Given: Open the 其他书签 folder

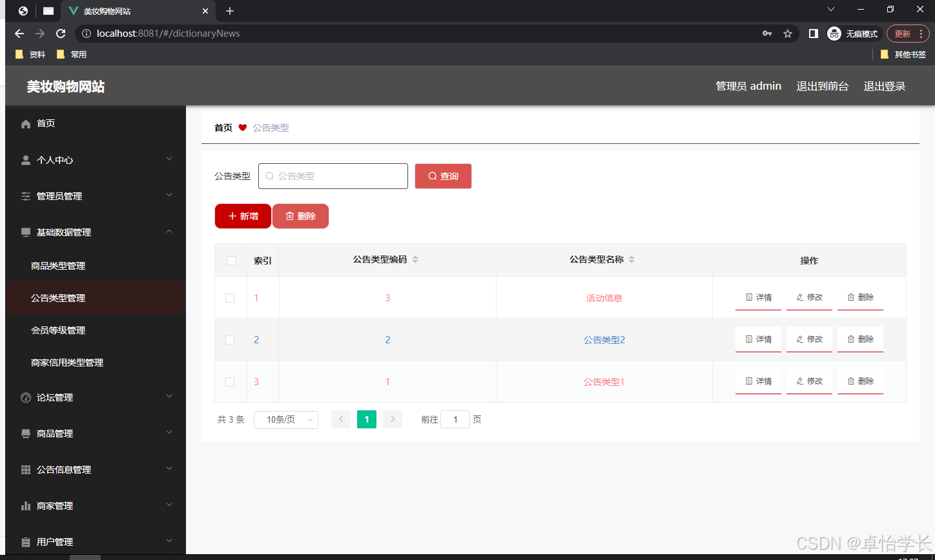Looking at the screenshot, I should pyautogui.click(x=903, y=55).
